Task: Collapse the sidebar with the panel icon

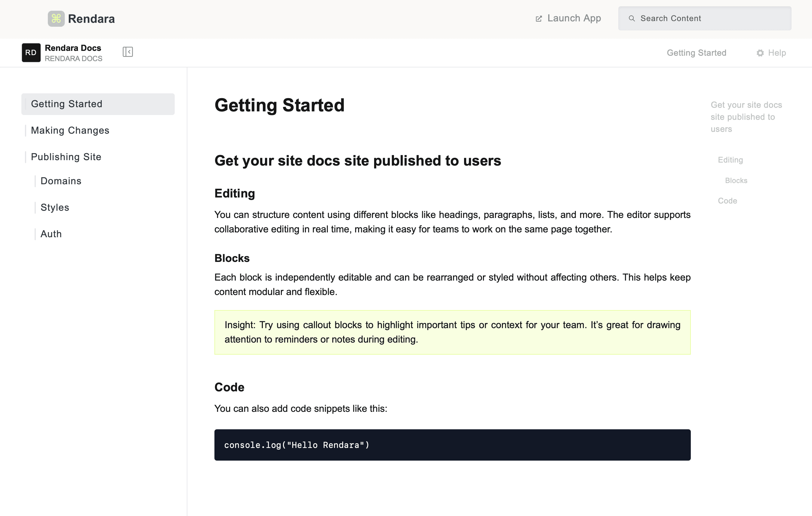Action: [x=128, y=52]
